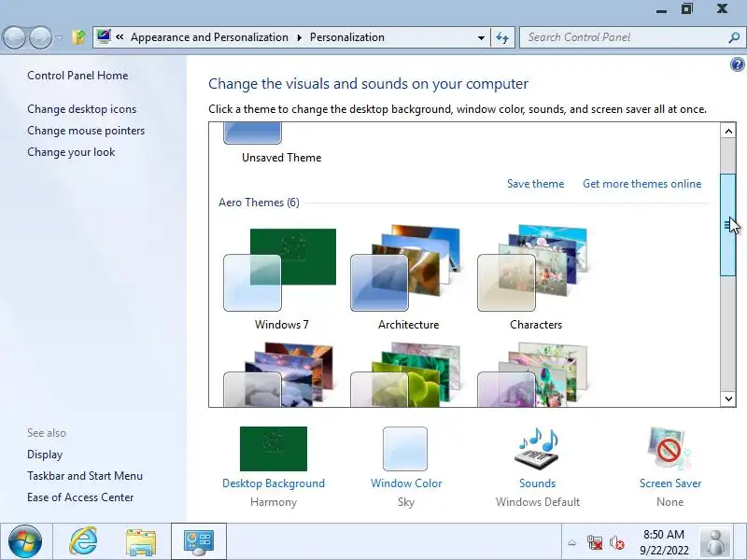Open Help with the blue question icon
This screenshot has height=560, width=747.
click(737, 64)
